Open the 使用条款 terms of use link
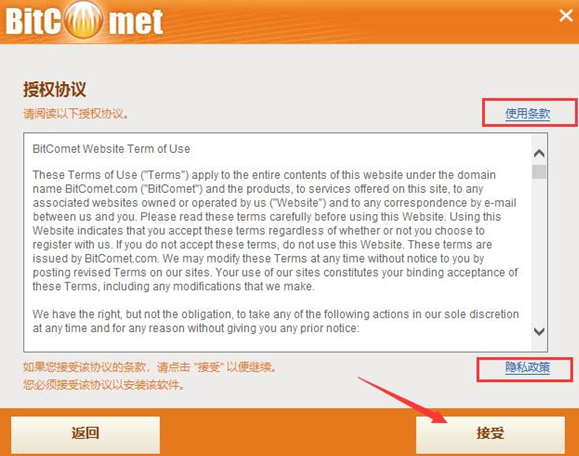The width and height of the screenshot is (579, 456). tap(528, 113)
